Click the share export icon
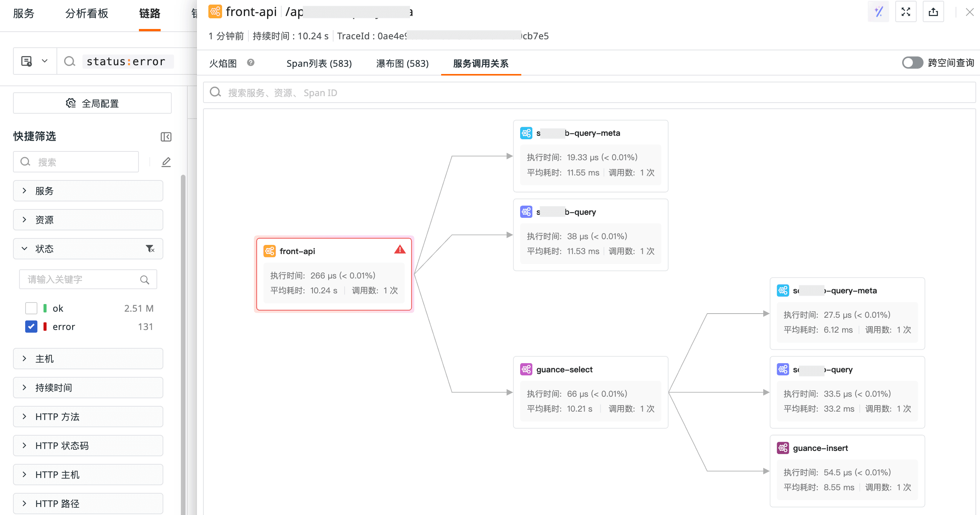 click(x=933, y=12)
